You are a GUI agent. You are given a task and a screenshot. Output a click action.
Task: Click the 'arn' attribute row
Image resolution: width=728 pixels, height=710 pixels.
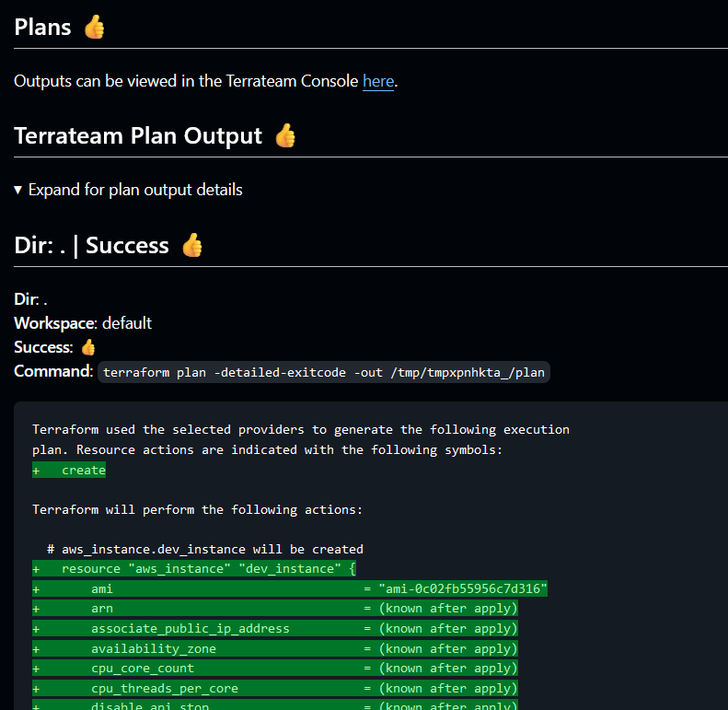pyautogui.click(x=275, y=608)
